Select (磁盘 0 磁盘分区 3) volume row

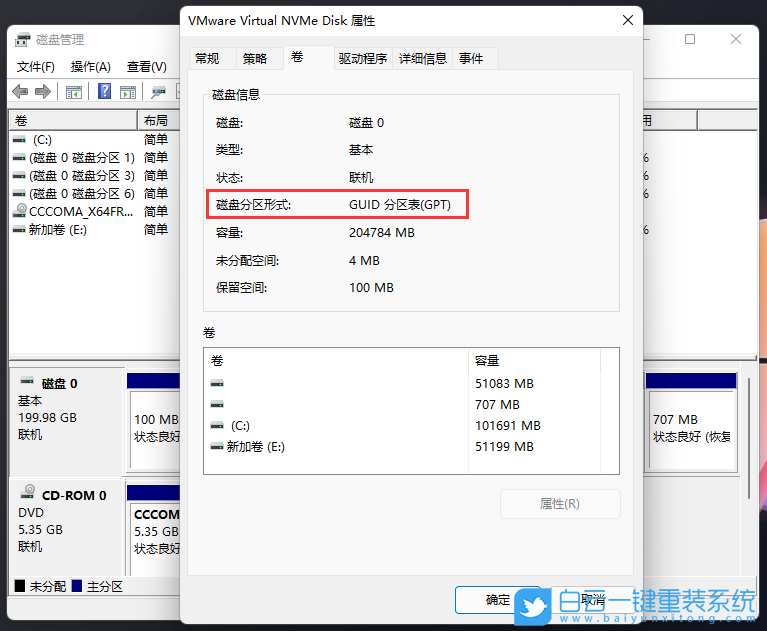click(93, 176)
